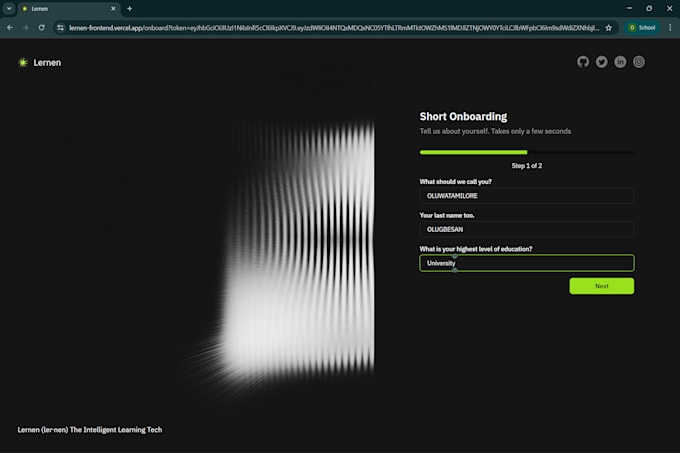The height and width of the screenshot is (453, 680).
Task: Open the site information icon
Action: 61,28
